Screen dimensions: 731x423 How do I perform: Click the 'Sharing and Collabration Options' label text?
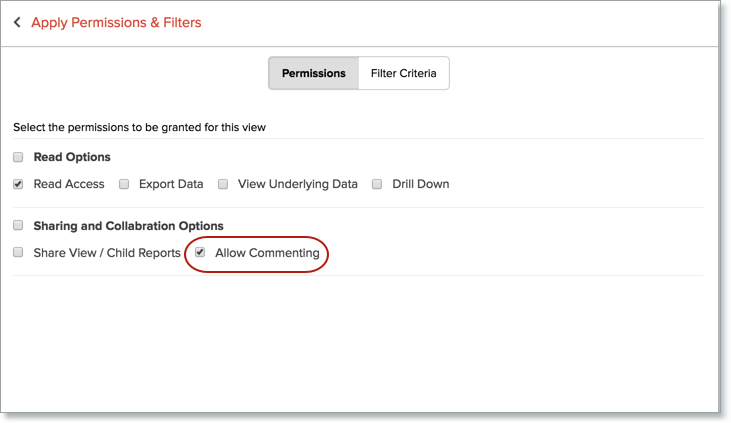tap(128, 225)
